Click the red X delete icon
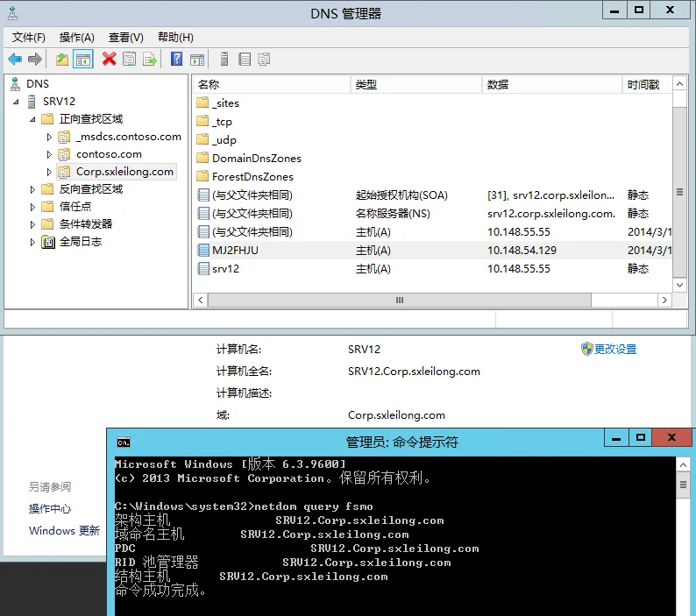 pos(109,59)
